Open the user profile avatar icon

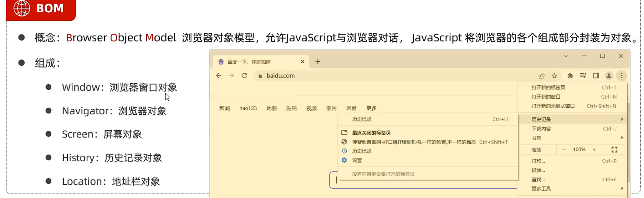609,76
